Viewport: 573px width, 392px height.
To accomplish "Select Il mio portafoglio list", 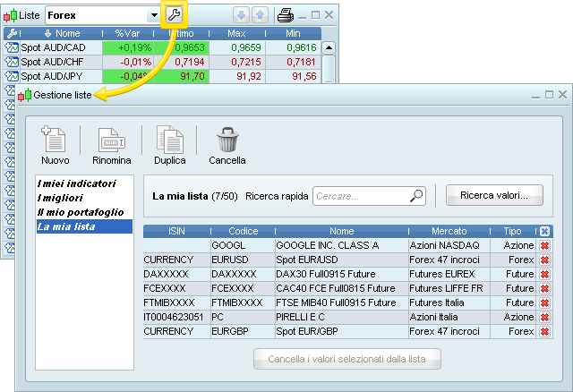I will pos(81,212).
